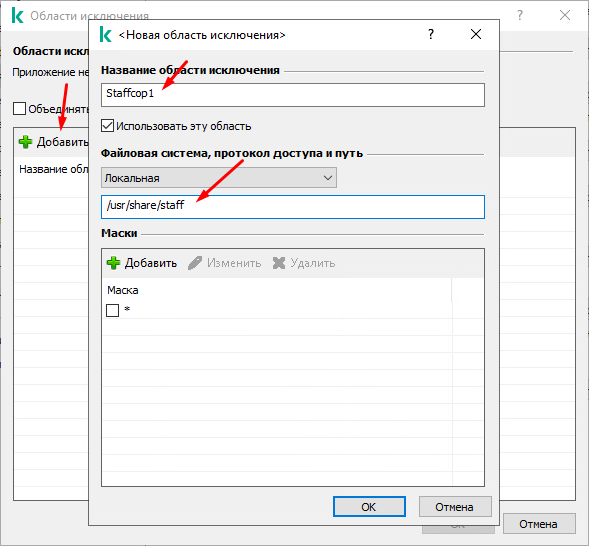589x546 pixels.
Task: Click the exclusion name field containing Staffcop1
Action: click(293, 95)
